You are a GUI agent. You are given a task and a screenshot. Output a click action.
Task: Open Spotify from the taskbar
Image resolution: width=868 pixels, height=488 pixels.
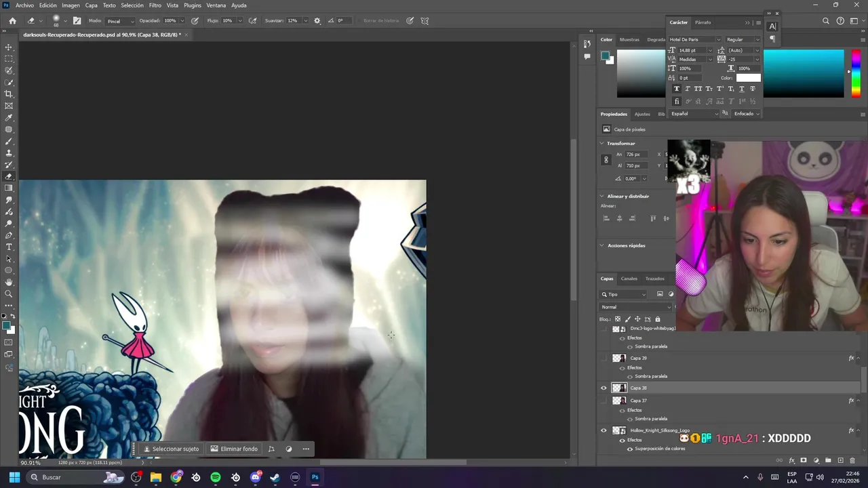pyautogui.click(x=216, y=477)
